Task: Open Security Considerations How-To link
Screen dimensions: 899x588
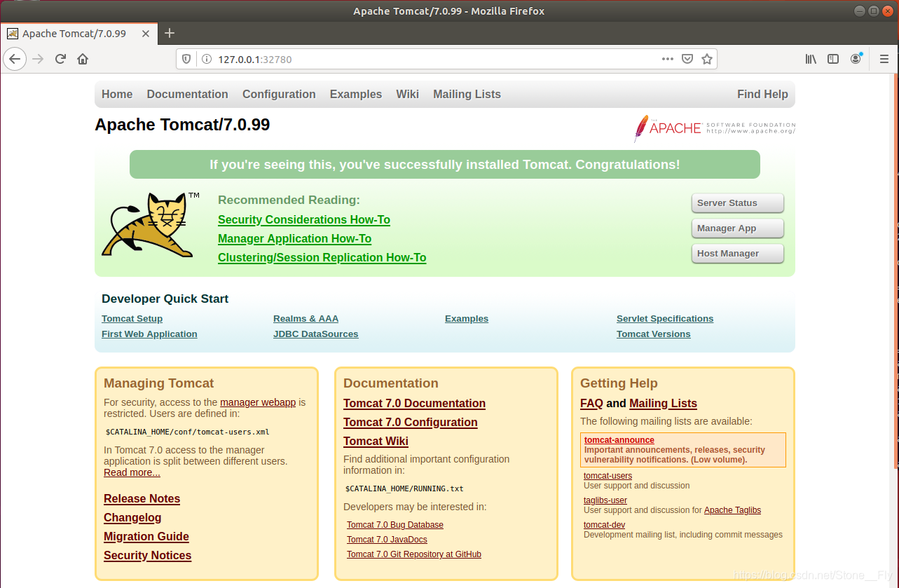Action: pyautogui.click(x=304, y=219)
